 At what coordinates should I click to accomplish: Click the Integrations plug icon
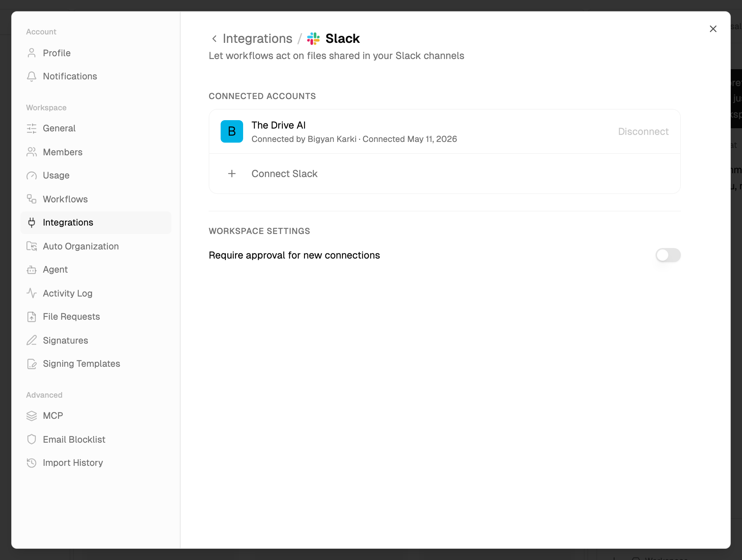[x=32, y=222]
